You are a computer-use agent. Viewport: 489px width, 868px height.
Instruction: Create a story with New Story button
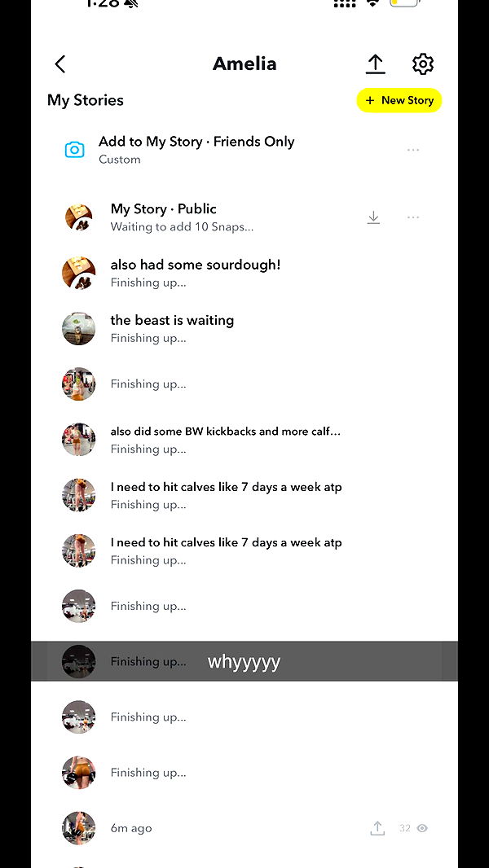399,100
